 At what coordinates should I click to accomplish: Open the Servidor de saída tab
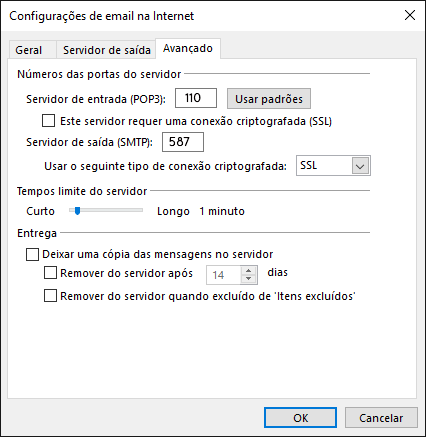(x=107, y=50)
